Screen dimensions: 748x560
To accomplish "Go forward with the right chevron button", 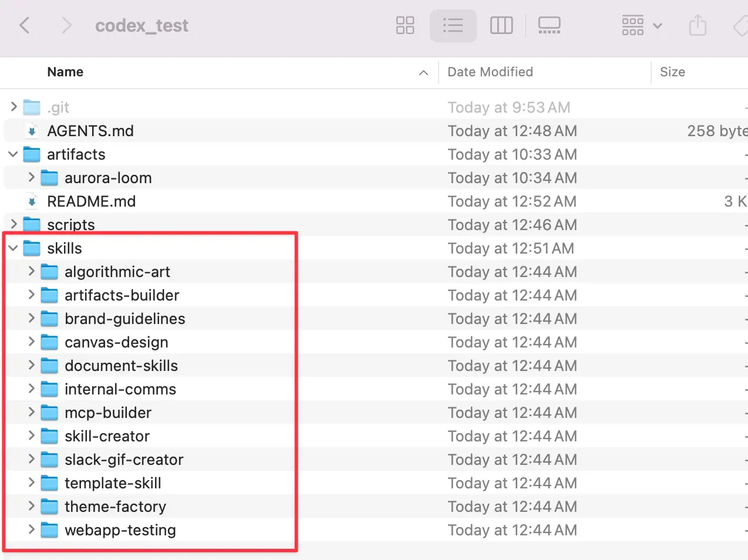I will pos(66,25).
